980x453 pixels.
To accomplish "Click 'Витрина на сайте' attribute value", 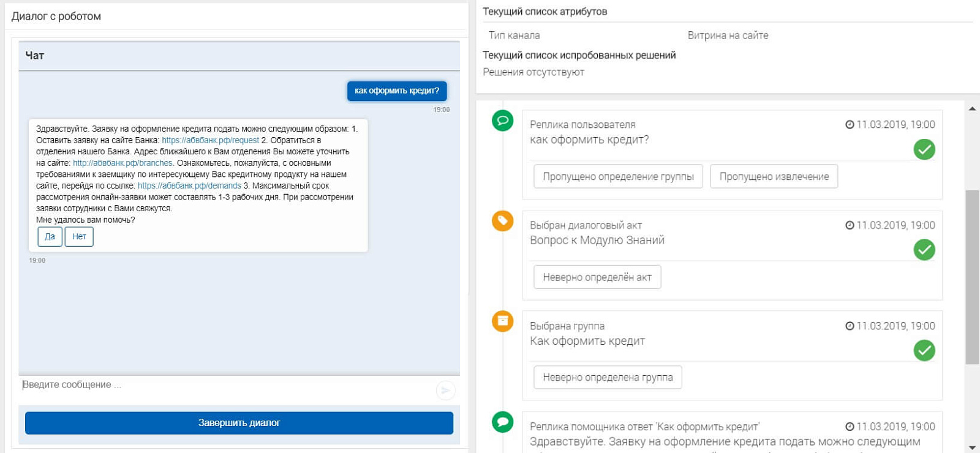I will pyautogui.click(x=728, y=36).
